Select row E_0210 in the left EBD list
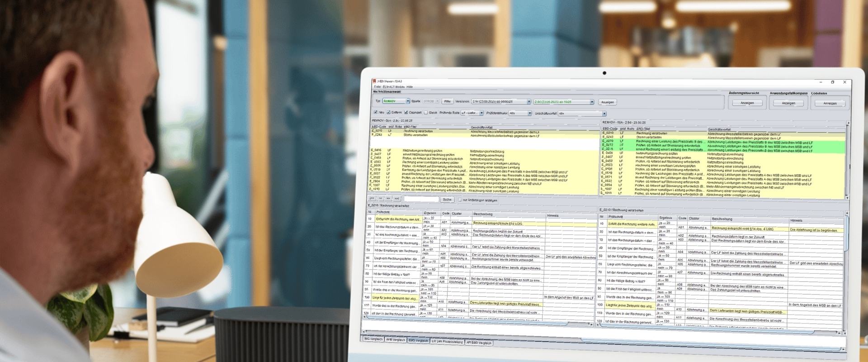This screenshot has height=362, width=868. (485, 131)
